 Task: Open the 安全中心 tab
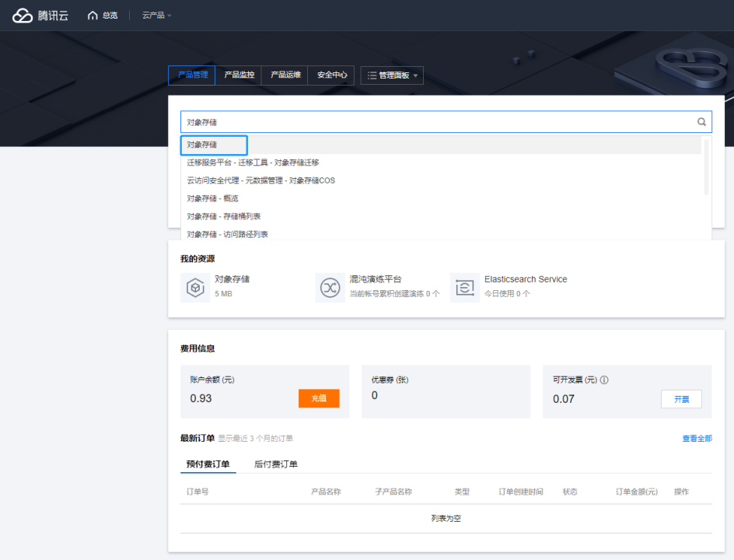click(332, 75)
